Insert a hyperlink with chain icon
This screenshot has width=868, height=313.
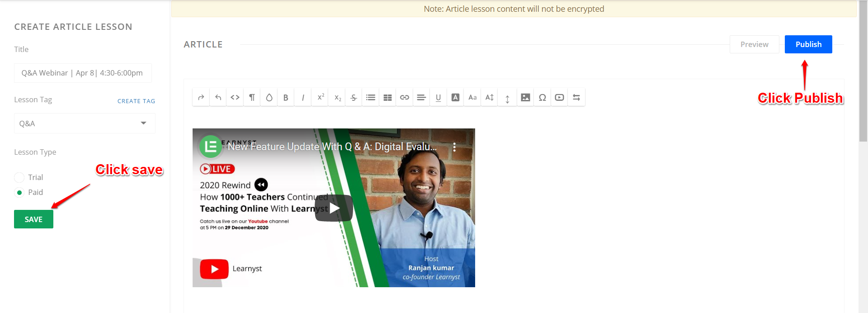click(405, 97)
